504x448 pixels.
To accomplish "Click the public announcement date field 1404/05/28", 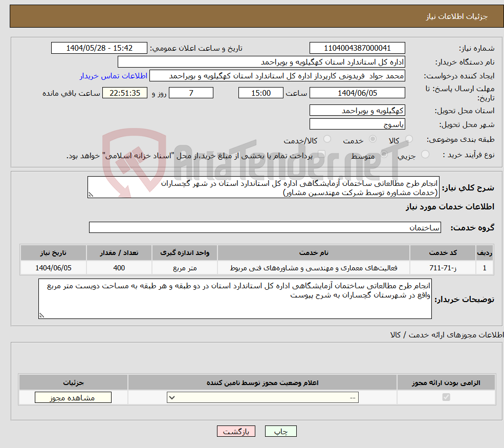I will coord(99,48).
